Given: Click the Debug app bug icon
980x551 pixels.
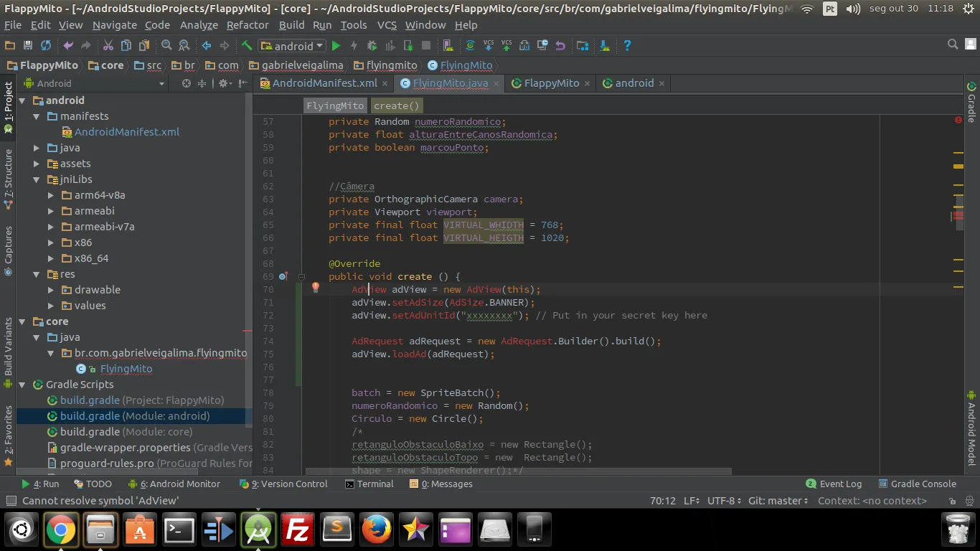Looking at the screenshot, I should point(372,46).
